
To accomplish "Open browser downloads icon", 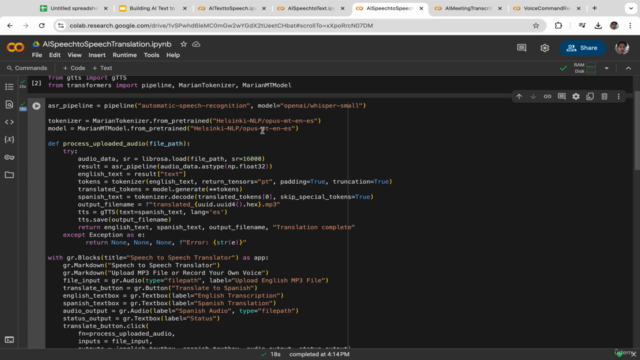I will pyautogui.click(x=598, y=26).
